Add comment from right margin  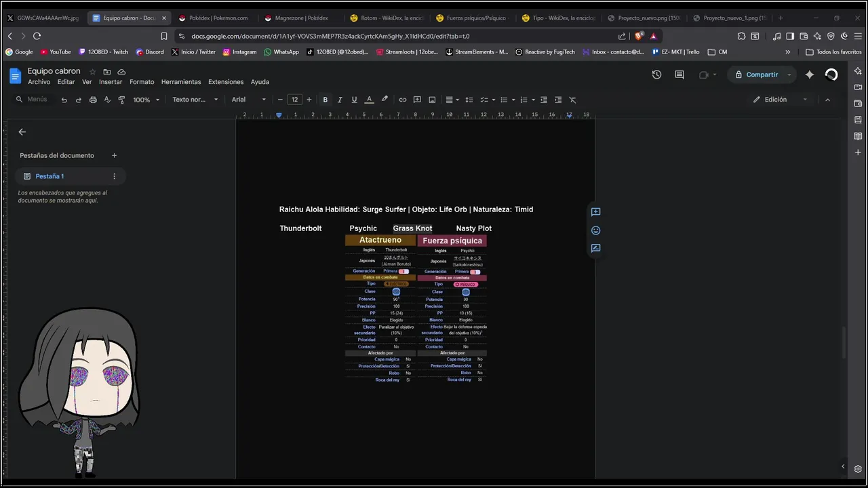pos(595,212)
